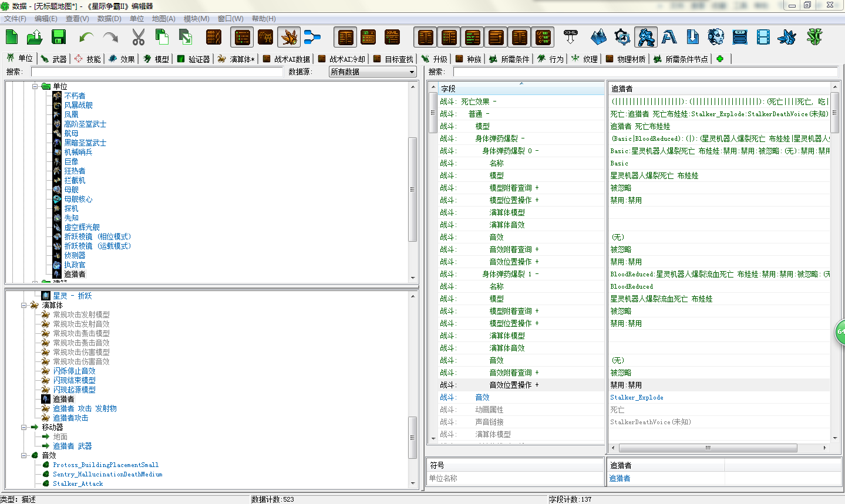Click the orange table toolbar icon before XML
The width and height of the screenshot is (845, 504).
pyautogui.click(x=368, y=38)
